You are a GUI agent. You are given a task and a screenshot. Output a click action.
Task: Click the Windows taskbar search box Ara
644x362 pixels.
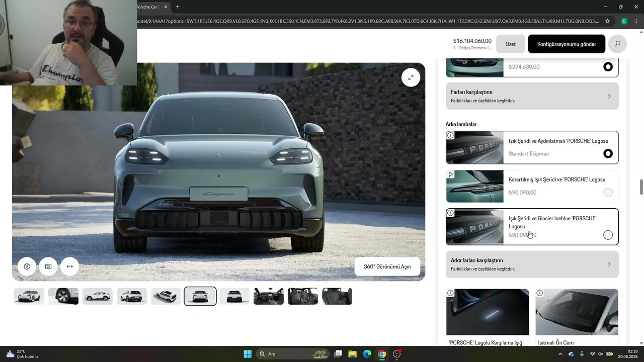293,354
